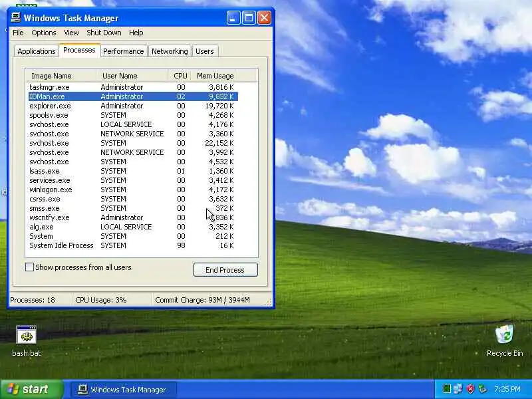Open the View menu

(x=71, y=33)
